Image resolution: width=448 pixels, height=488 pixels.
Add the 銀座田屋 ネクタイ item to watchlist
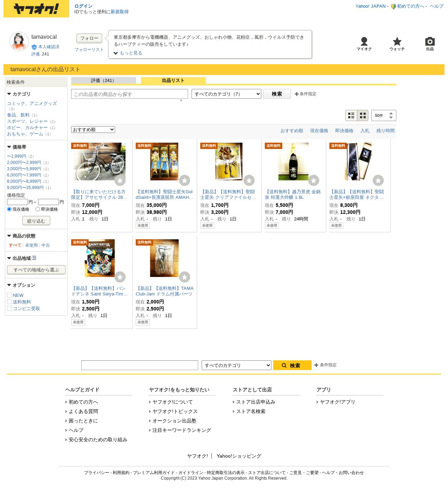tap(378, 180)
